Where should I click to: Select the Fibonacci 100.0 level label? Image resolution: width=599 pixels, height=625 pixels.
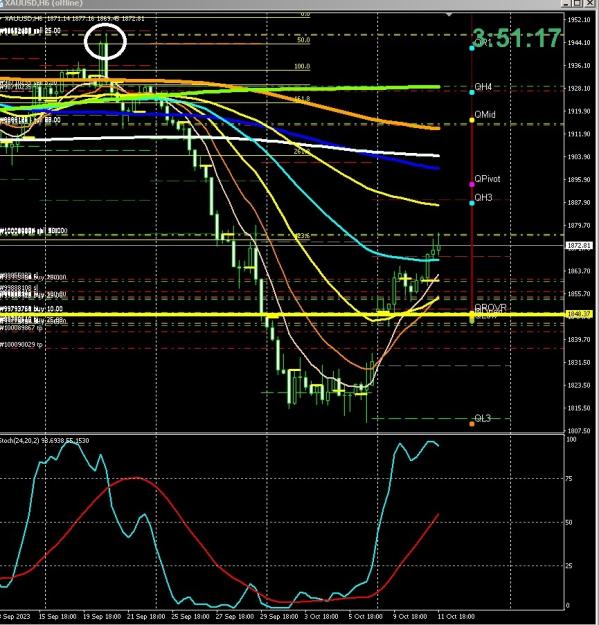302,67
